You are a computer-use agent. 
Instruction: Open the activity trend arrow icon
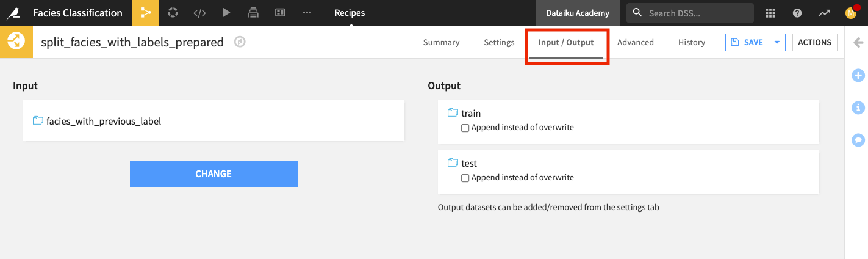point(824,13)
